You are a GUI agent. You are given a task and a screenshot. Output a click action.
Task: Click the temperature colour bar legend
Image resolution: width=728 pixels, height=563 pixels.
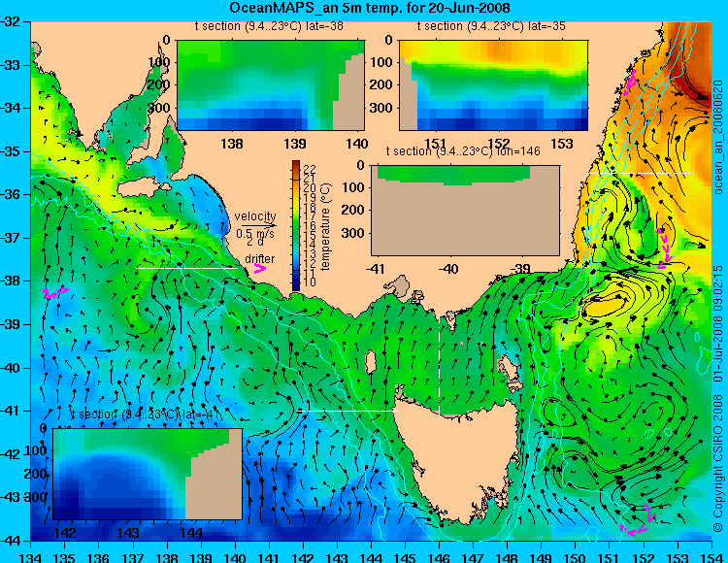coord(296,225)
